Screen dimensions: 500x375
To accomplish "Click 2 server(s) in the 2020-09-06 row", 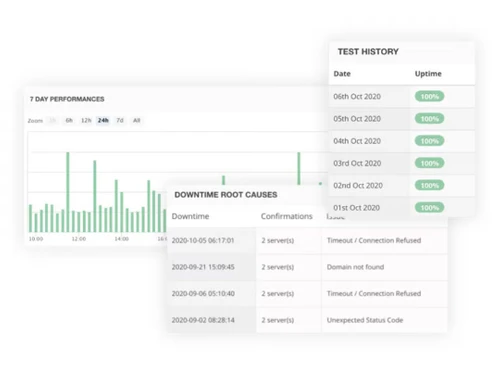I will click(278, 294).
